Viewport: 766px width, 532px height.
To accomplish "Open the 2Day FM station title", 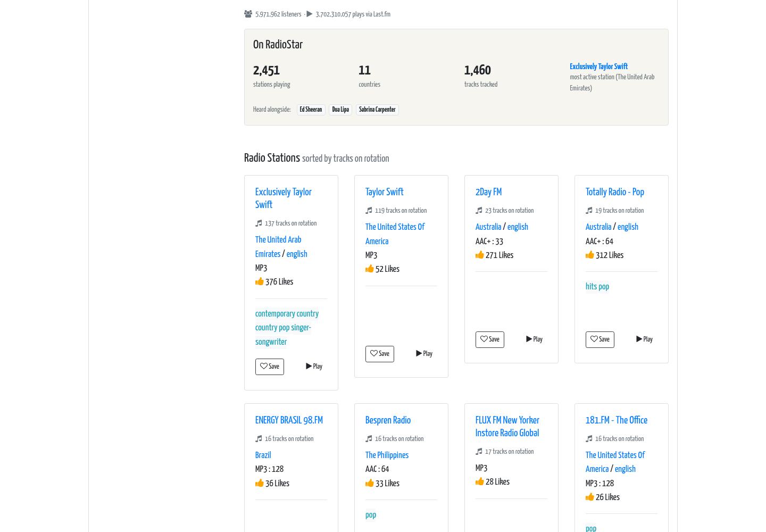I will click(x=488, y=192).
